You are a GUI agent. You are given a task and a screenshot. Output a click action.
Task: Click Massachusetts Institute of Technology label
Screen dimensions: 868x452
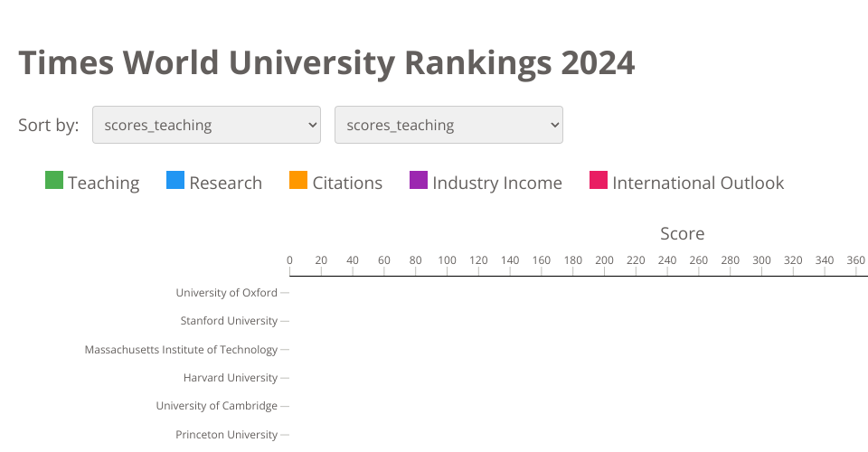[181, 350]
